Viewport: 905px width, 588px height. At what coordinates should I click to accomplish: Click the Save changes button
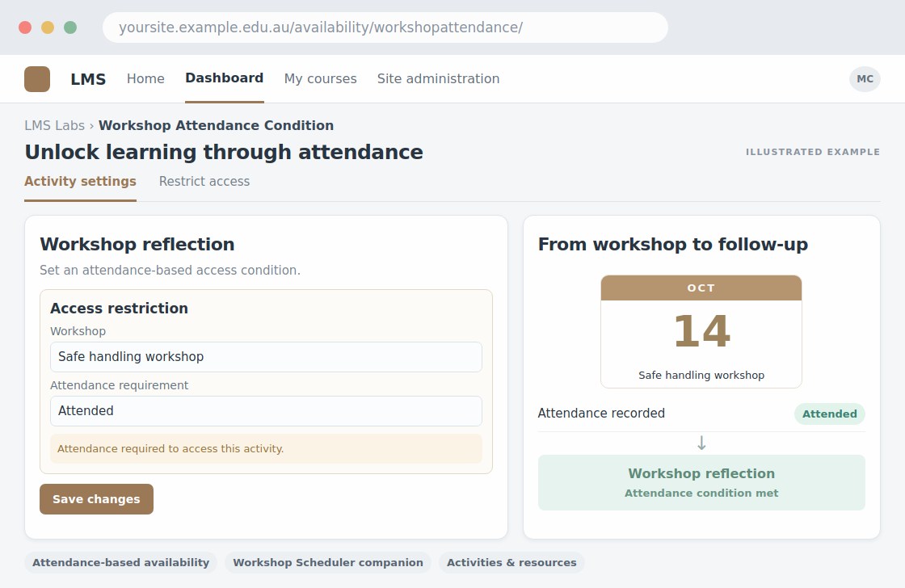[x=96, y=499]
